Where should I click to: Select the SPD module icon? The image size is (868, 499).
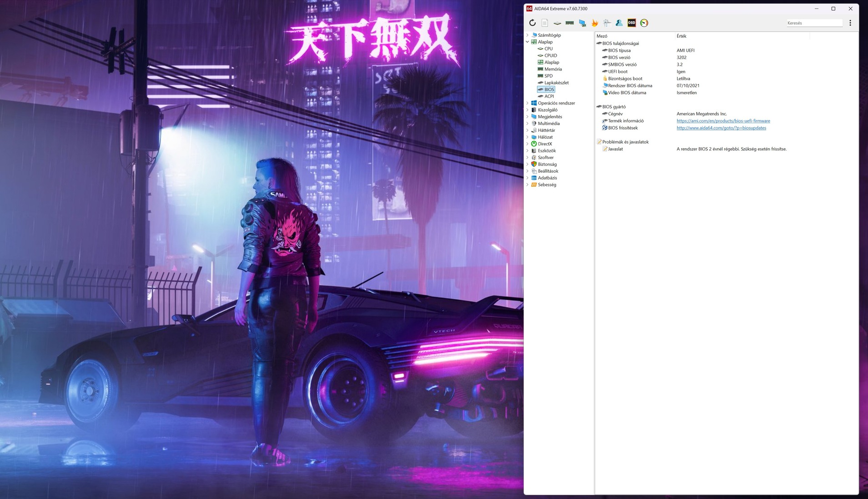540,76
